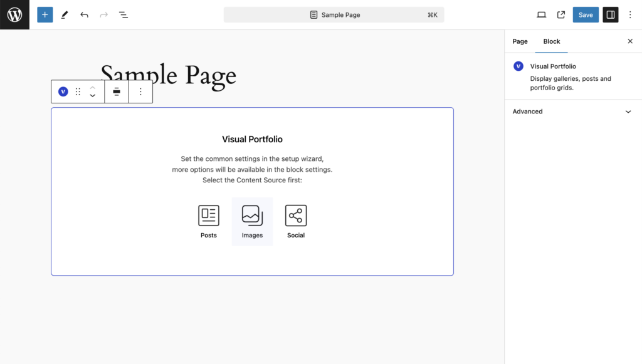This screenshot has height=364, width=642.
Task: Expand the Advanced panel
Action: click(x=573, y=112)
